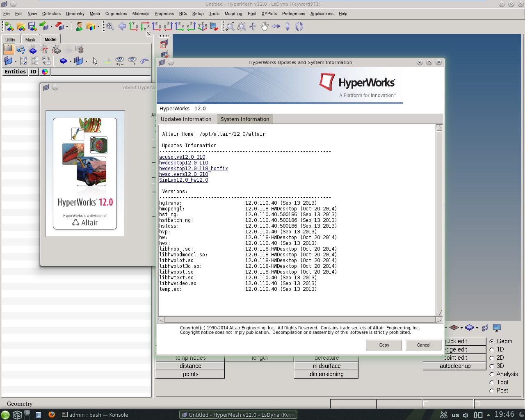The height and width of the screenshot is (420, 525).
Task: Click the Entities column header
Action: (x=15, y=72)
